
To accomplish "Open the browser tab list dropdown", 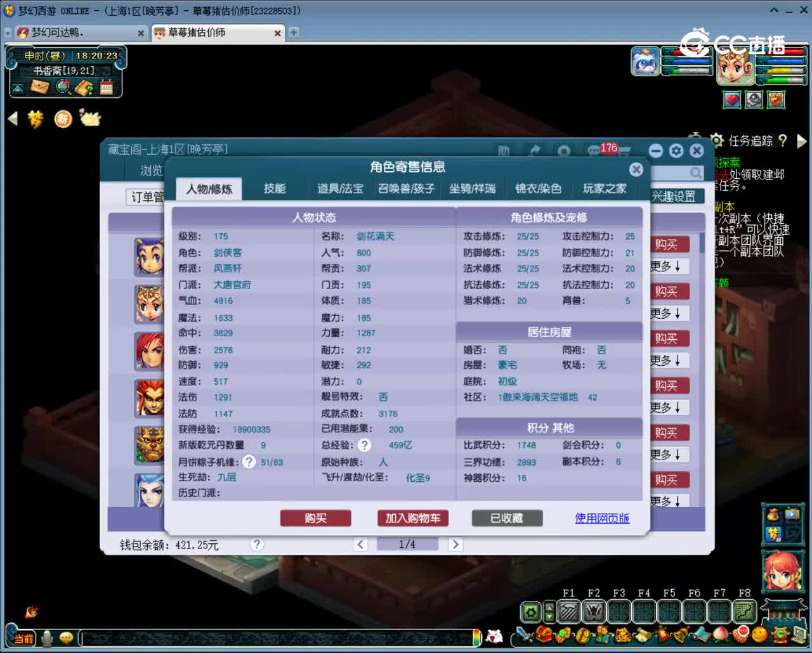I will [x=8, y=32].
